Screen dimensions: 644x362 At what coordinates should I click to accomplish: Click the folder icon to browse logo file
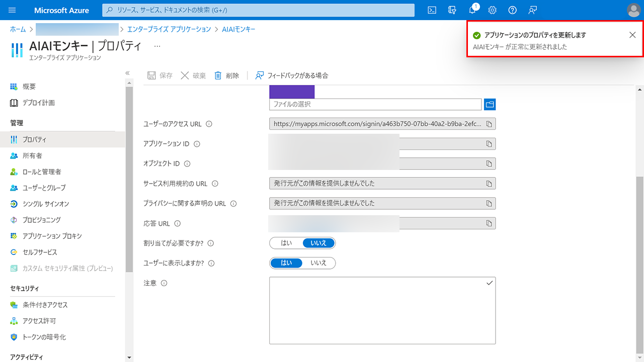[x=490, y=104]
